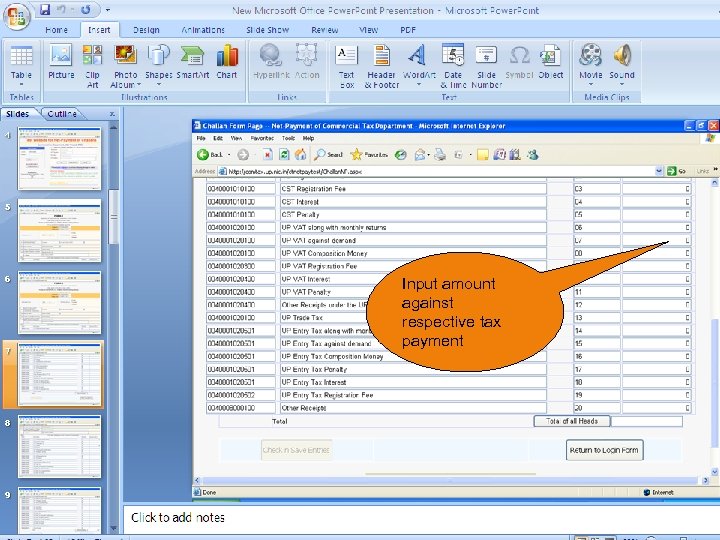Viewport: 720px width, 540px height.
Task: Insert a Slide Number
Action: 486,66
